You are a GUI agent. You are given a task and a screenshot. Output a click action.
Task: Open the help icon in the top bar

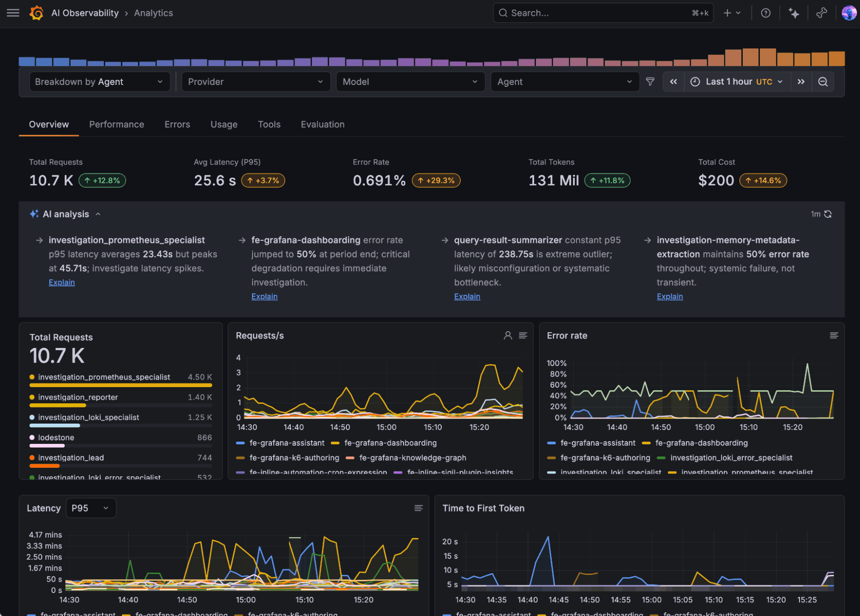[x=765, y=12]
